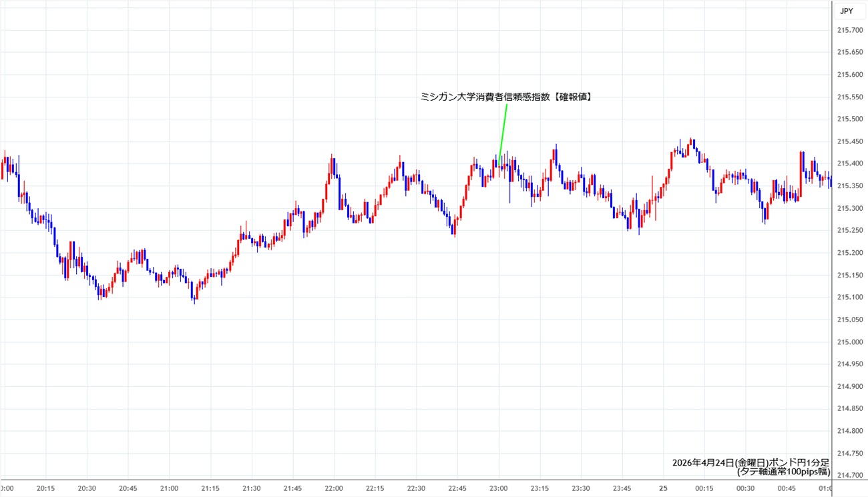Viewport: 868px width, 497px height.
Task: Click the タテ軸通常100pips幅 caption note
Action: coord(783,472)
